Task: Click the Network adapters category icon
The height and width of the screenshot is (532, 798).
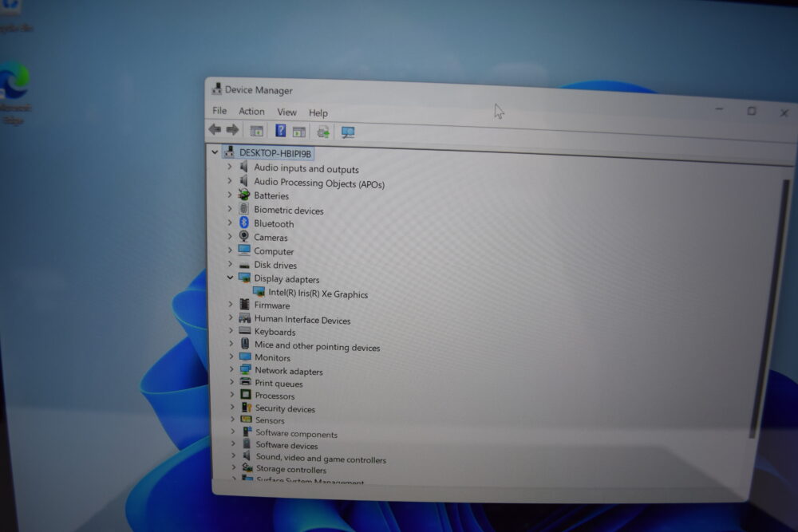Action: 245,369
